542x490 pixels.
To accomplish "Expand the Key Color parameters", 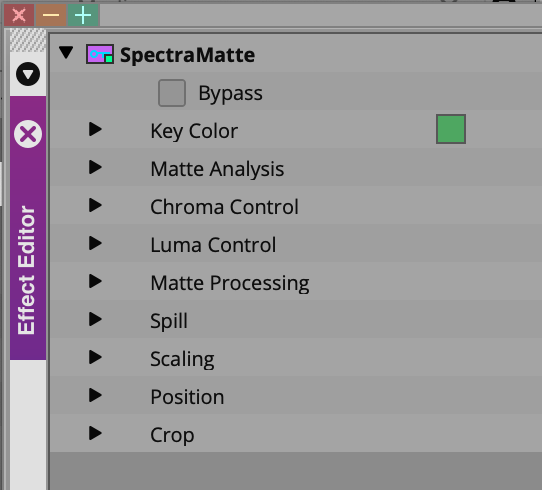I will [95, 129].
